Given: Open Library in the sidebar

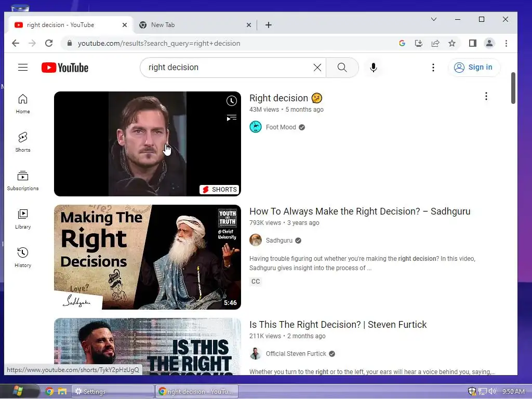Looking at the screenshot, I should (23, 219).
